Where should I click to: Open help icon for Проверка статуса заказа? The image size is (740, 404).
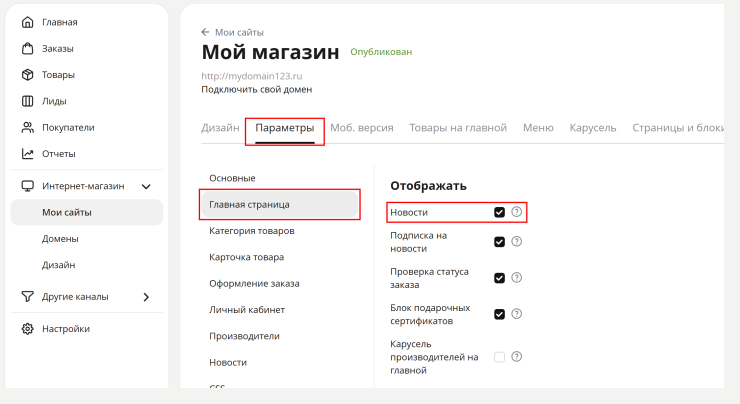(x=517, y=278)
